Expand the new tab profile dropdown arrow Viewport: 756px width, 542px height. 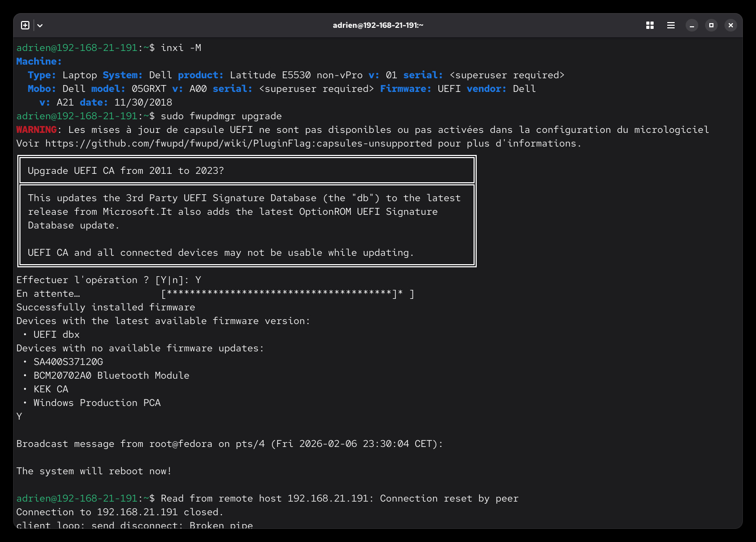tap(40, 25)
